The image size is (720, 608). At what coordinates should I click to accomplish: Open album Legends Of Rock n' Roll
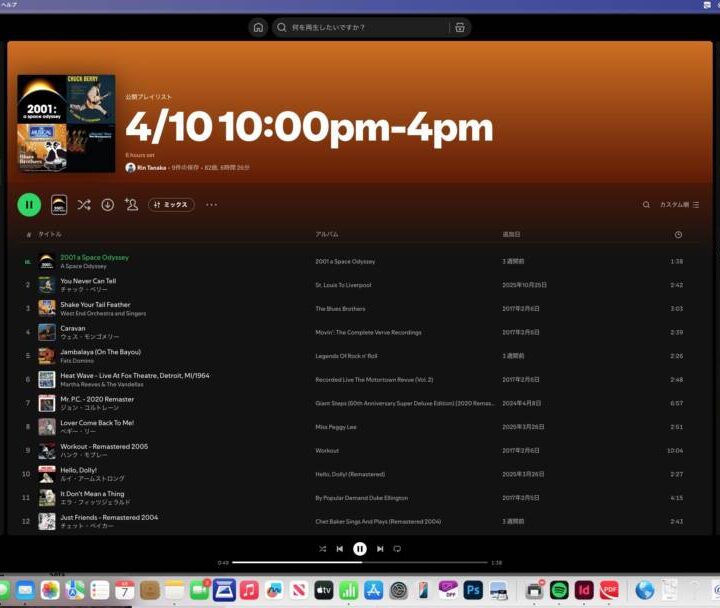pyautogui.click(x=346, y=356)
